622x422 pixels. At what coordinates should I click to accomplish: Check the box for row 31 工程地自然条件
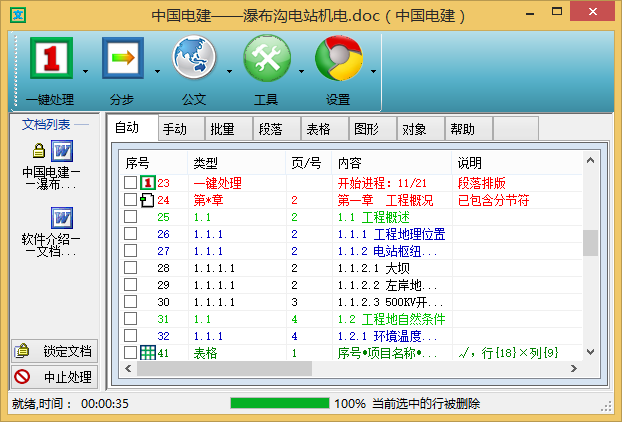pos(131,318)
